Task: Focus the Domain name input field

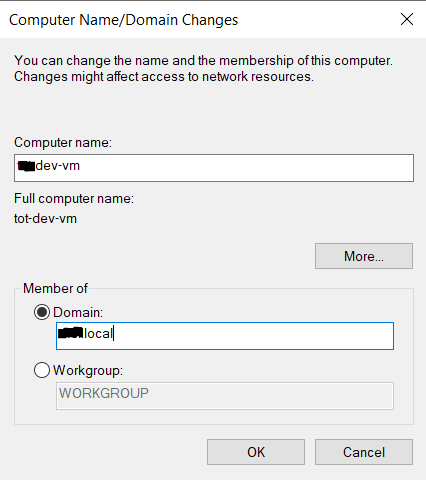Action: point(225,336)
